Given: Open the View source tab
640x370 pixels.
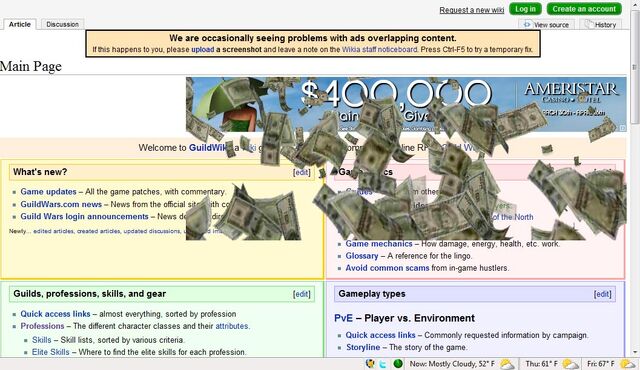Looking at the screenshot, I should coord(547,24).
